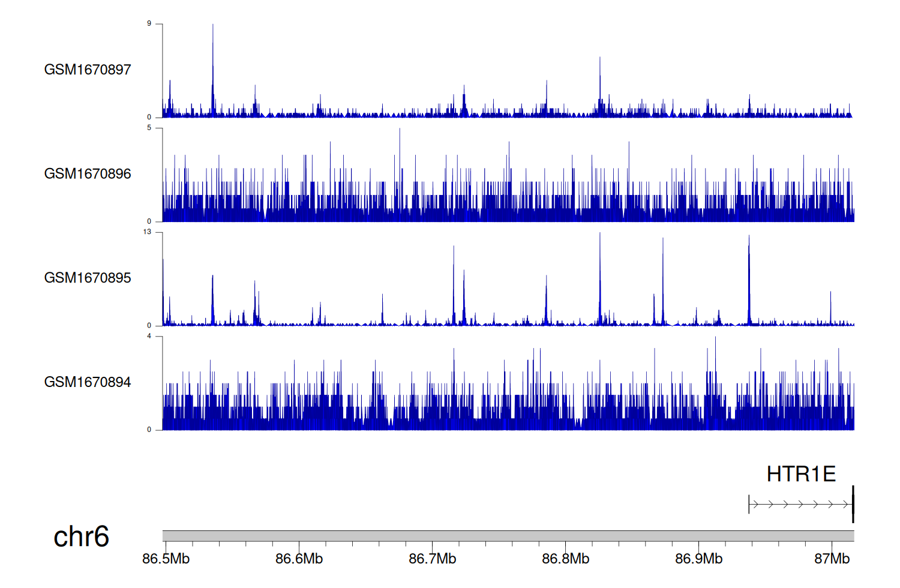The height and width of the screenshot is (588, 900).
Task: Select the GSM1670896 track label
Action: click(88, 174)
